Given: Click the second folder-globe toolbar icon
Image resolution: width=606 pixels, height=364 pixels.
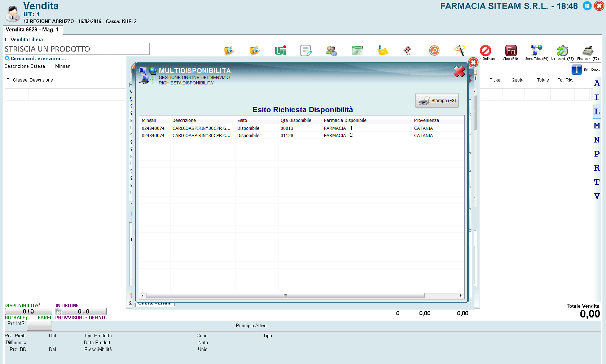Looking at the screenshot, I should 255,51.
